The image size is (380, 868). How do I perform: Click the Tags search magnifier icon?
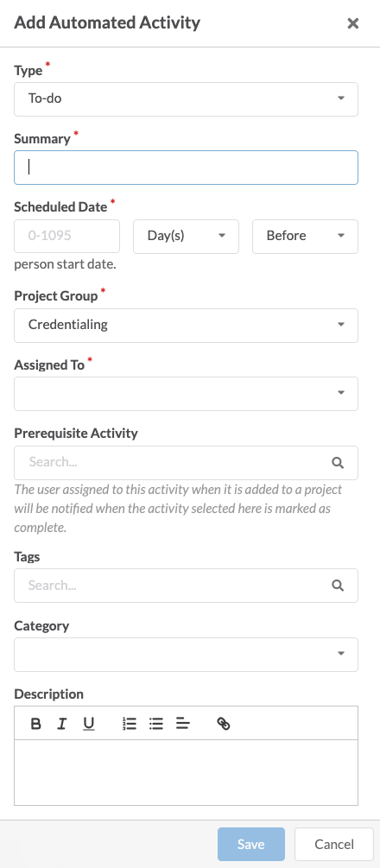pyautogui.click(x=338, y=586)
